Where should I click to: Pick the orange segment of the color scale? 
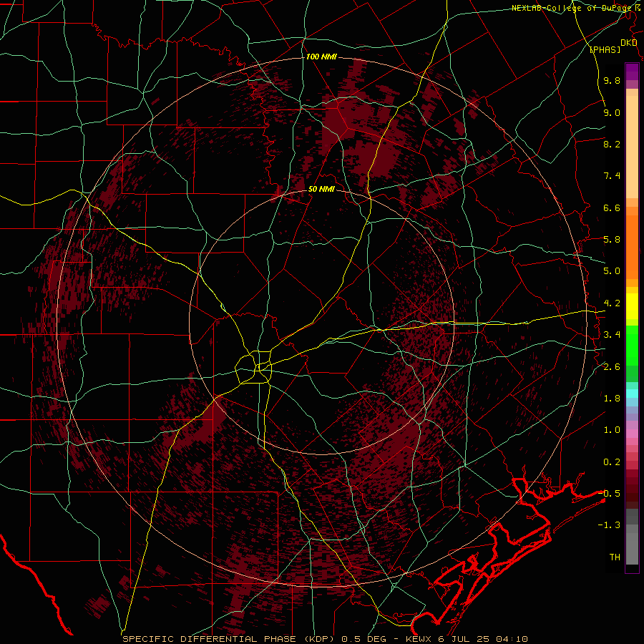[x=632, y=246]
